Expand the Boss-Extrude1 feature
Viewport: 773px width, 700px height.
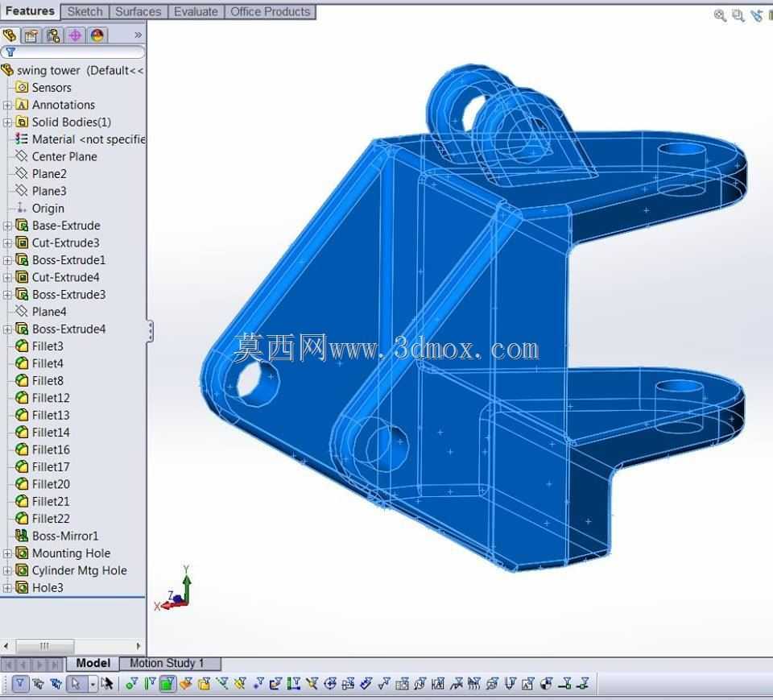pyautogui.click(x=7, y=260)
